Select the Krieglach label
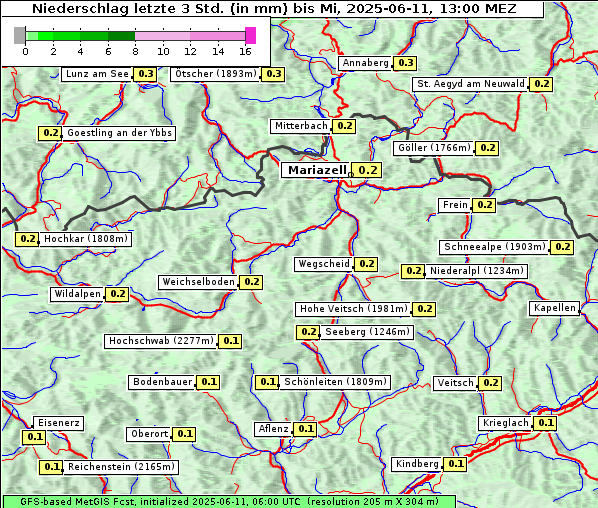The width and height of the screenshot is (598, 508). click(506, 423)
